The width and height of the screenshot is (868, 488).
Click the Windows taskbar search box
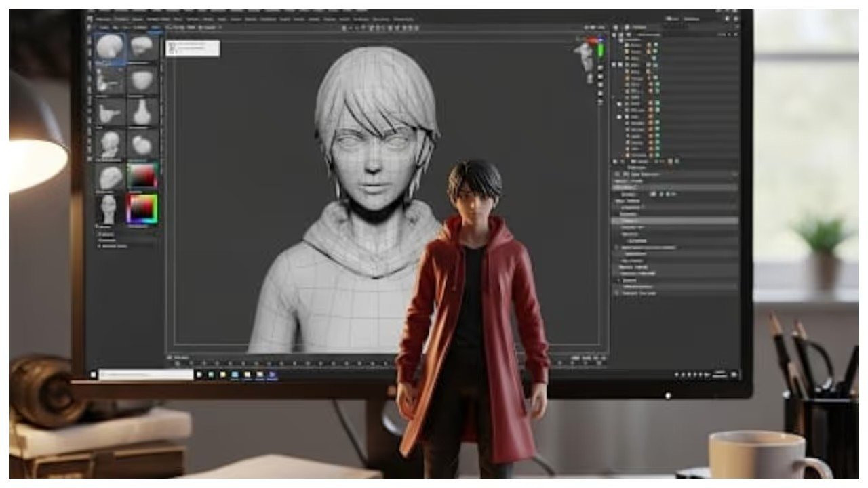pos(146,374)
